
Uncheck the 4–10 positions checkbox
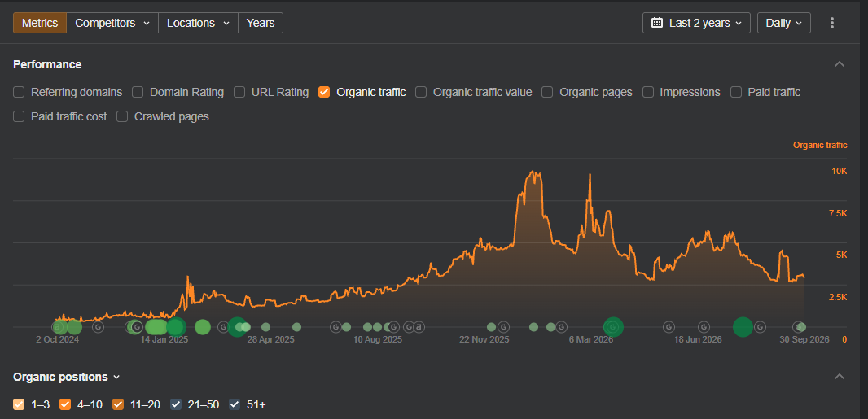65,404
